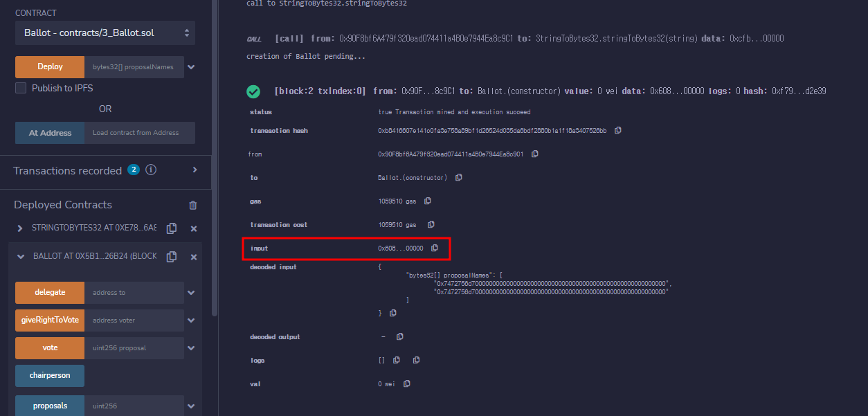Clear all deployed contracts with trash icon

coord(193,205)
